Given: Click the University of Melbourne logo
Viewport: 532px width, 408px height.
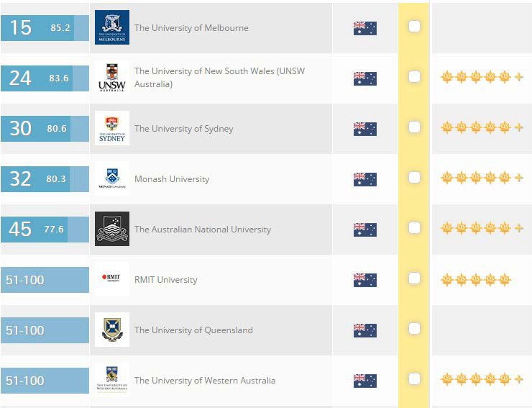Looking at the screenshot, I should 112,28.
